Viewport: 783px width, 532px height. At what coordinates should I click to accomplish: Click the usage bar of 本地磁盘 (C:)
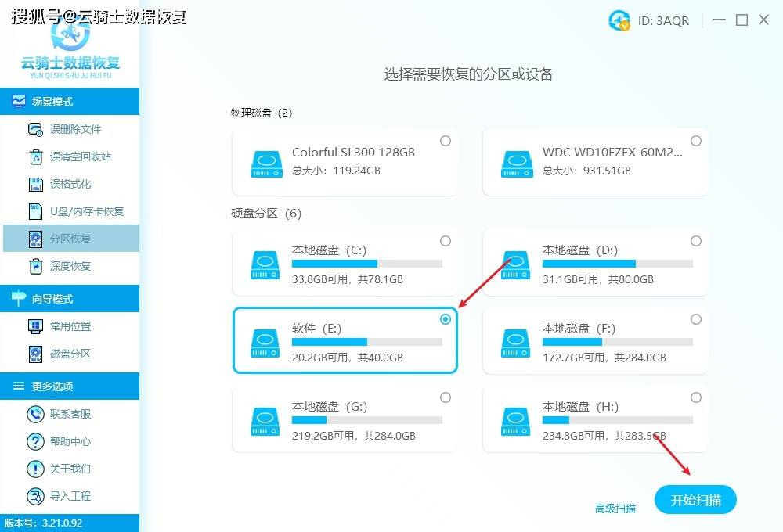tap(368, 263)
